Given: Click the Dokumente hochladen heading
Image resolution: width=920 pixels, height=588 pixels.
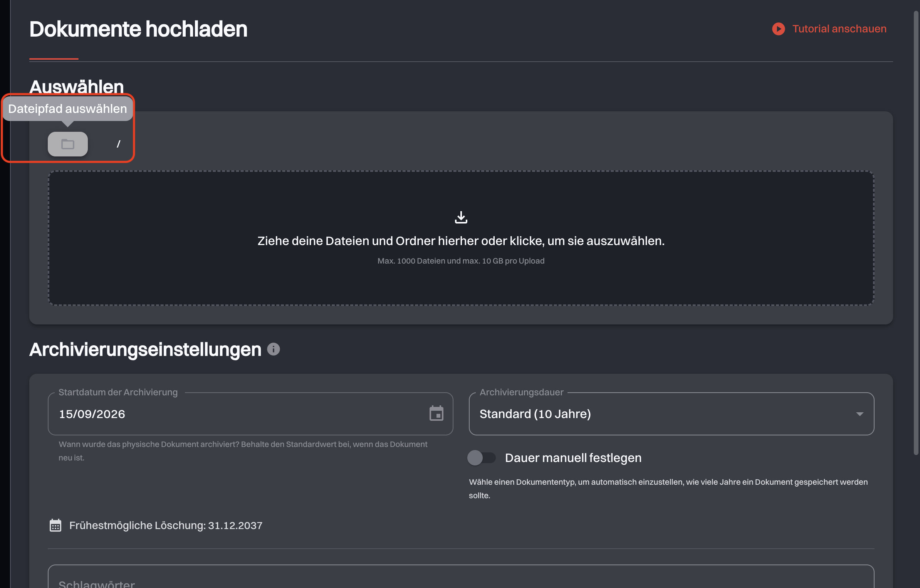Looking at the screenshot, I should point(138,29).
